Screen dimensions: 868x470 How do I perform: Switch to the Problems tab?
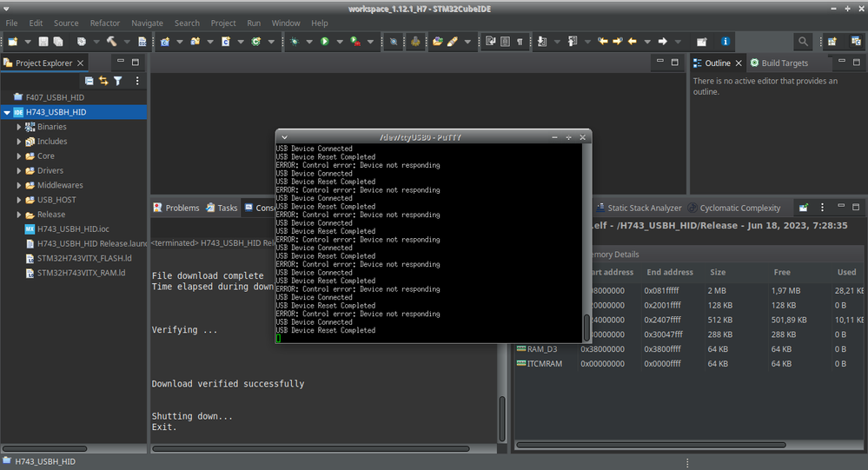point(176,208)
